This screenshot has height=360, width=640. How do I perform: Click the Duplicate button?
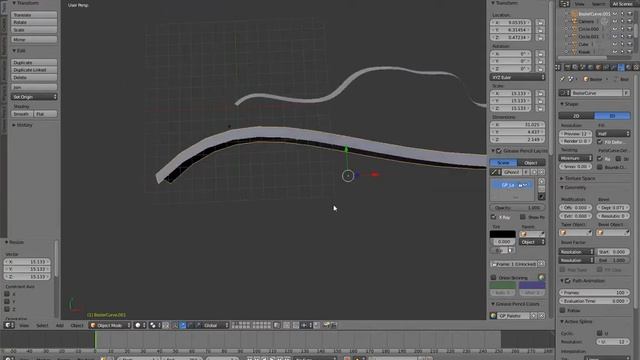coord(34,62)
